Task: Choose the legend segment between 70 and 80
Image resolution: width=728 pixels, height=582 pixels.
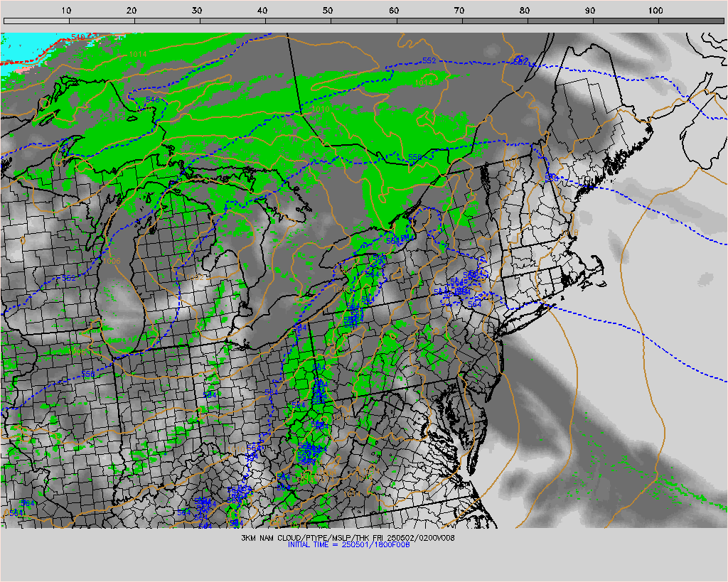Action: [495, 21]
